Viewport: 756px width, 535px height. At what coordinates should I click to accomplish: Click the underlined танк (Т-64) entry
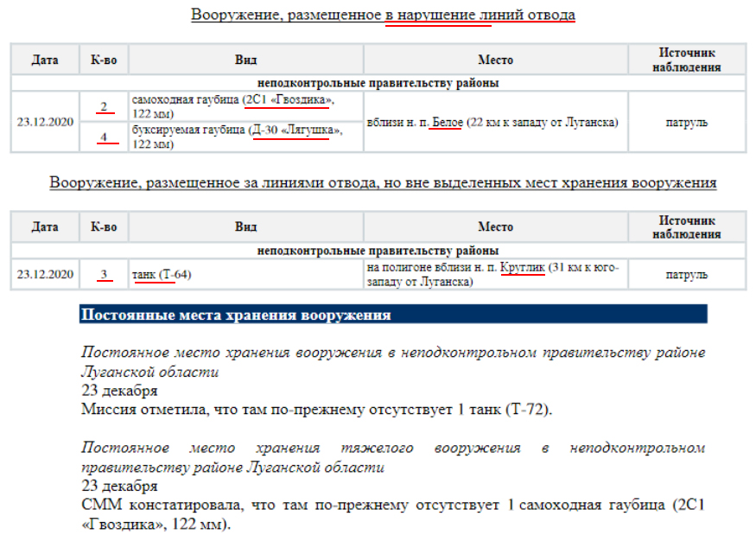162,275
